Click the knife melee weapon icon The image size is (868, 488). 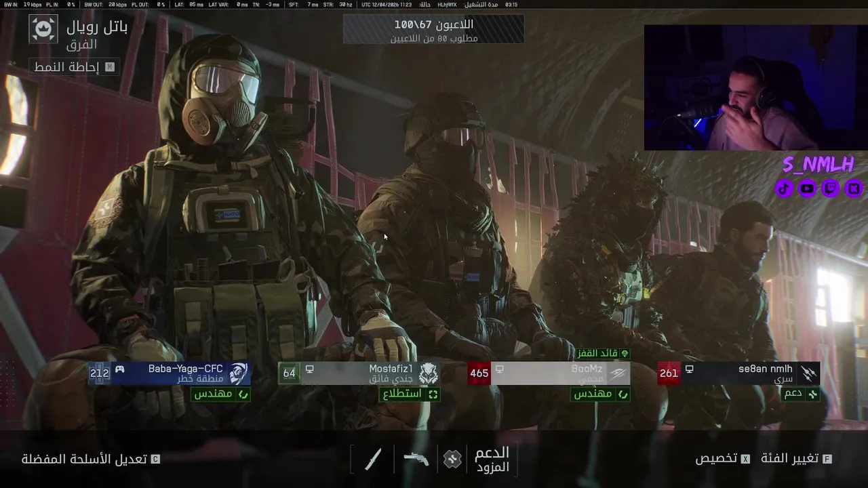372,459
